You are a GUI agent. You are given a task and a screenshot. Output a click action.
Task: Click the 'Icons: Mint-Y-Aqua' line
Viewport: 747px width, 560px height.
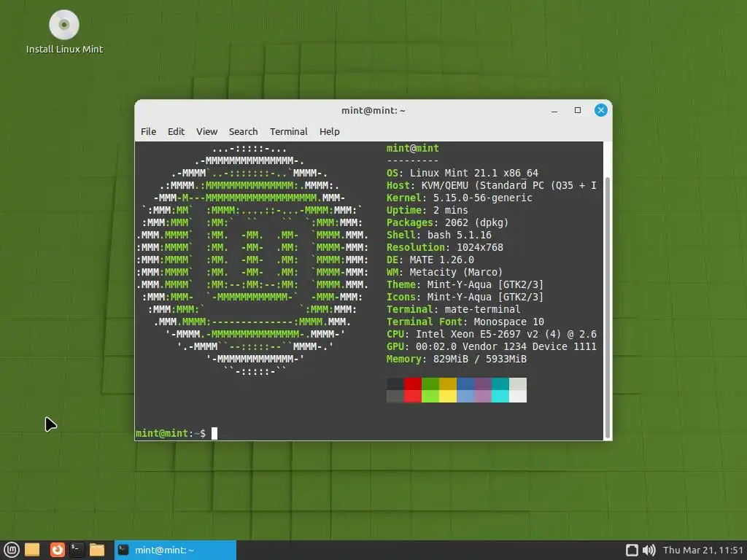pyautogui.click(x=465, y=297)
